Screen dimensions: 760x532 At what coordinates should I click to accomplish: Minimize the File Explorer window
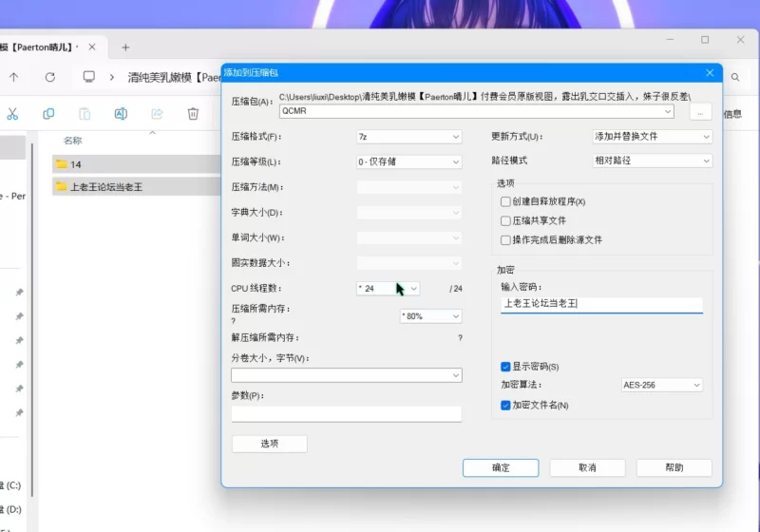[670, 40]
